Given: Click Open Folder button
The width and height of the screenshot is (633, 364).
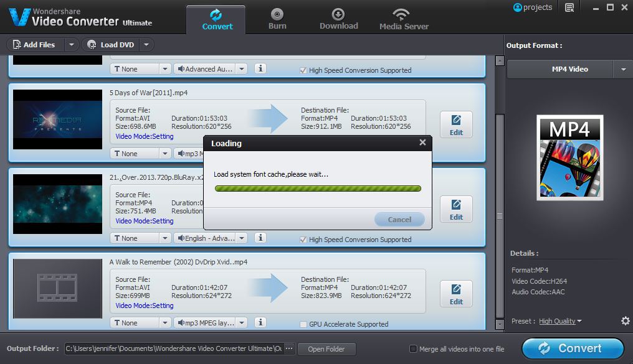Looking at the screenshot, I should [x=326, y=349].
